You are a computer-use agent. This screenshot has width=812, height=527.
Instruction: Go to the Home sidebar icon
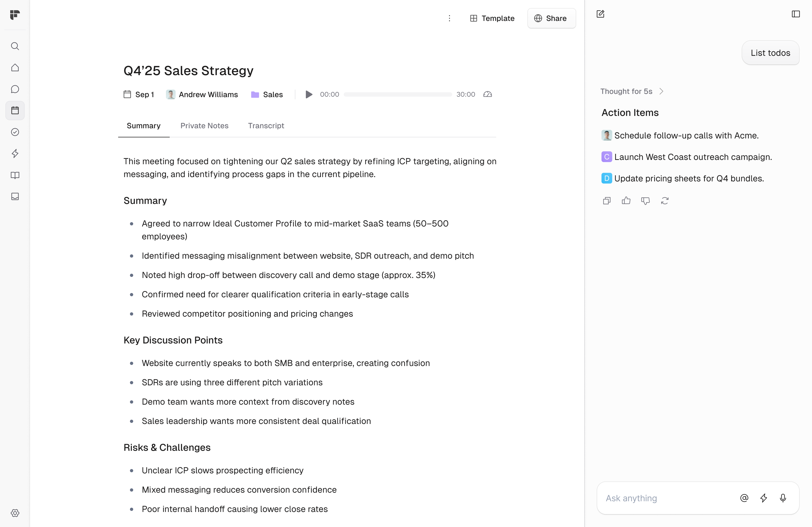(x=15, y=68)
